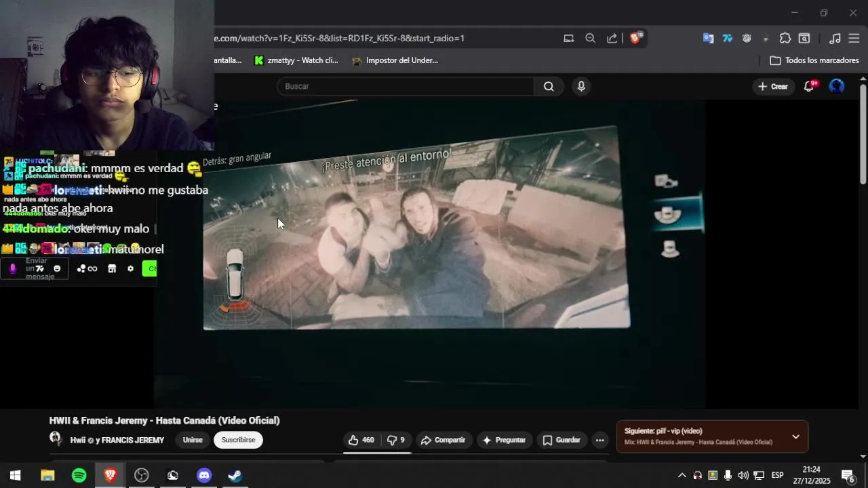Open chat settings gear icon
868x488 pixels.
(130, 268)
